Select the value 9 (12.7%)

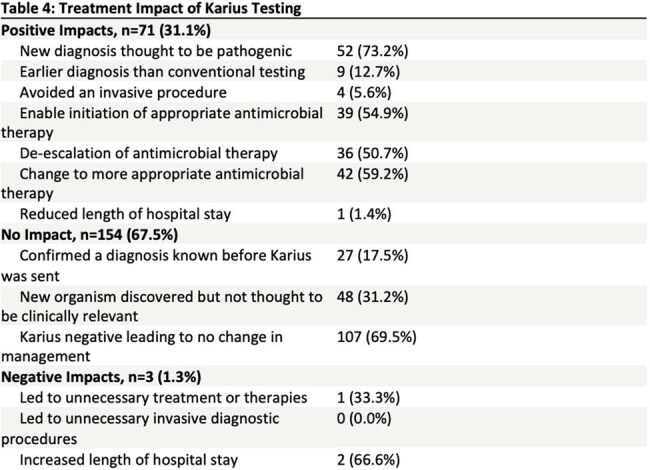(368, 72)
